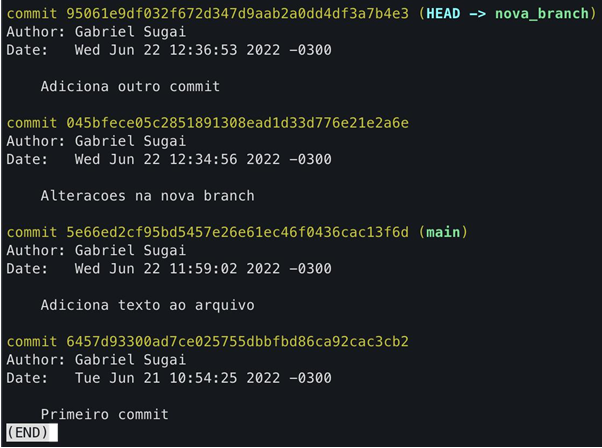Click the first commit's Author Gabriel Sugai
This screenshot has width=602, height=448.
[x=130, y=32]
